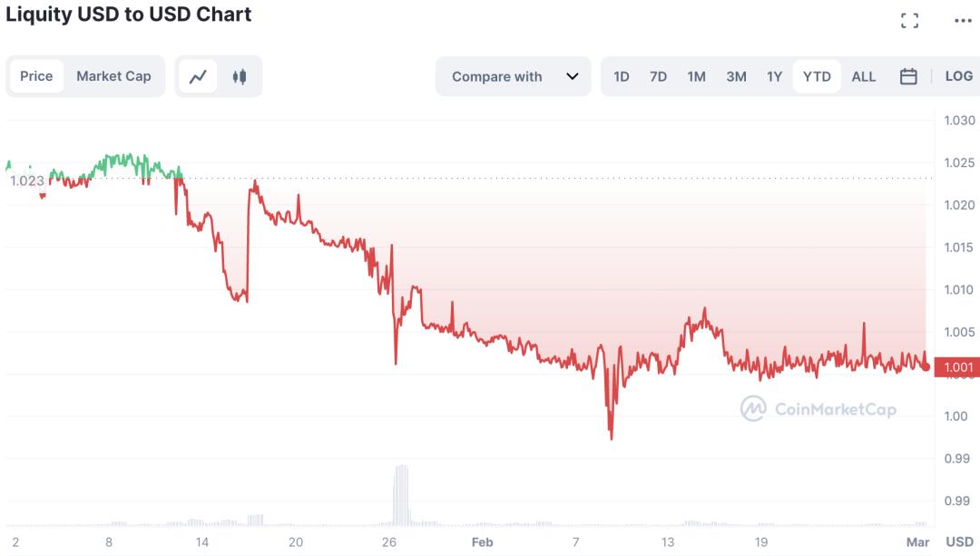Select the 1D time range
Screen dimensions: 980x556
[622, 76]
